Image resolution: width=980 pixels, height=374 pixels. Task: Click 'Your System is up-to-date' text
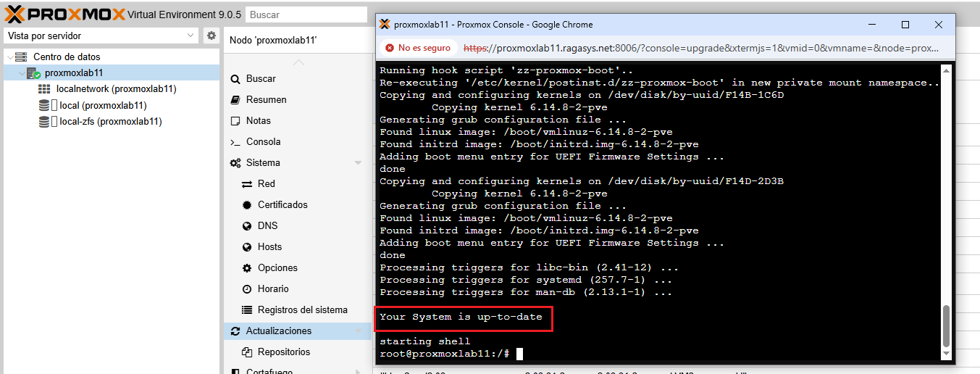coord(461,317)
